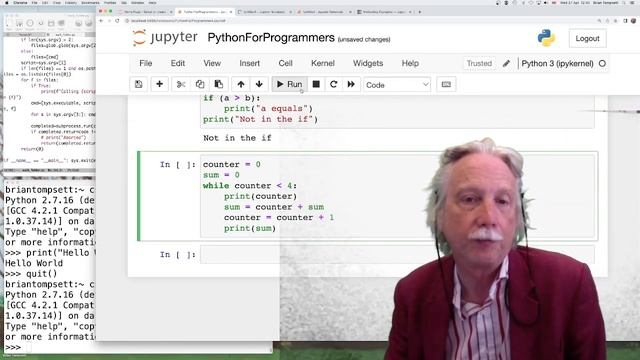640x360 pixels.
Task: Interrupt the kernel with stop icon
Action: coord(316,84)
